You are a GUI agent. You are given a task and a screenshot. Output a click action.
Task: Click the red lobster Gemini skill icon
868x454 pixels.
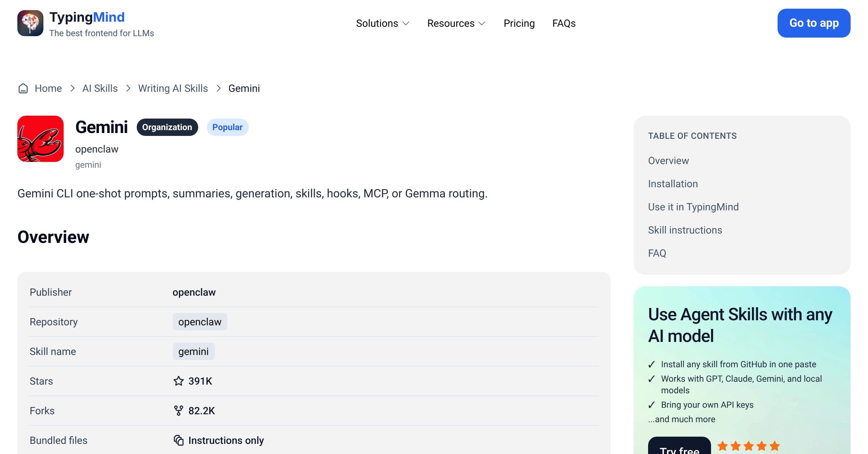click(x=41, y=139)
